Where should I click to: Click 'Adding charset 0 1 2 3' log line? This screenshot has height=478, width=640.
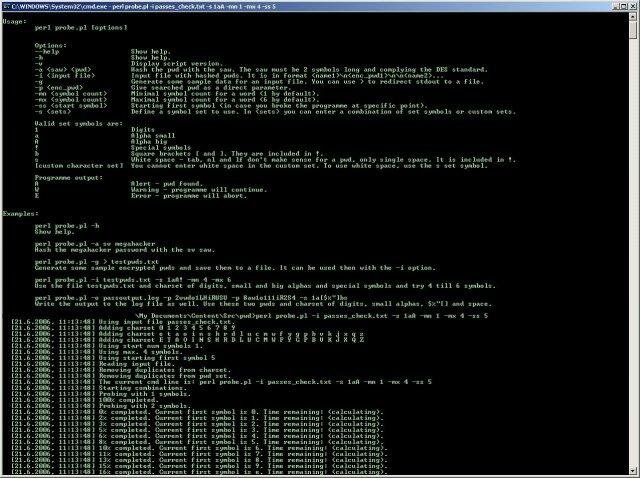coord(123,328)
